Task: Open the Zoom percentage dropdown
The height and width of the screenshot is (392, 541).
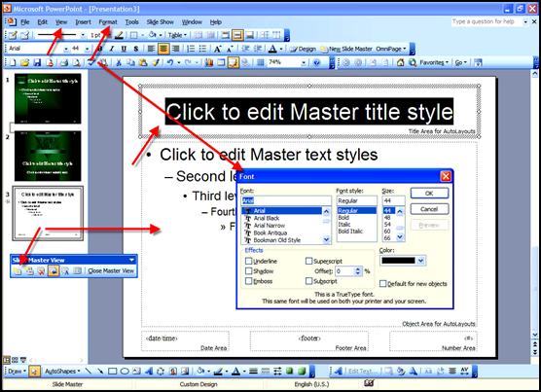Action: 304,62
